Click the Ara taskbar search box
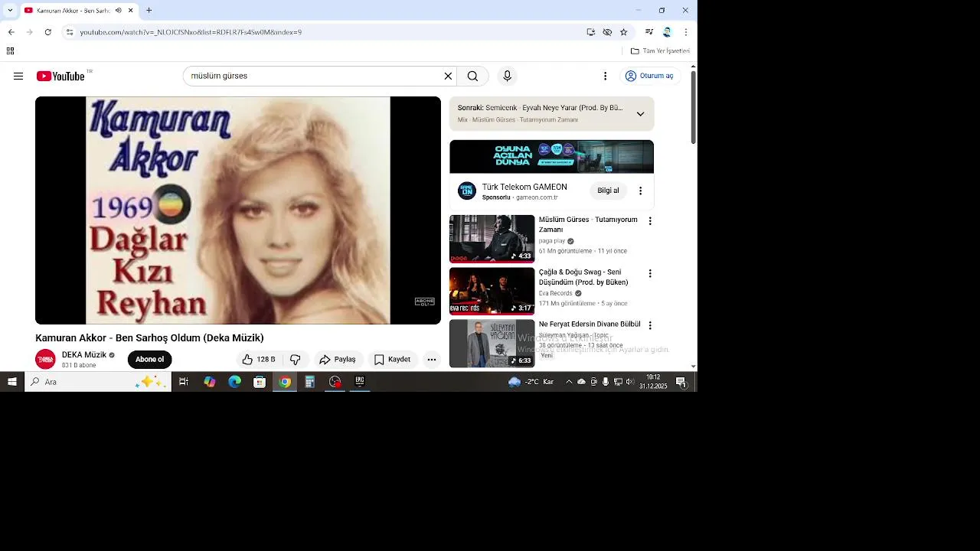Image resolution: width=980 pixels, height=551 pixels. click(98, 382)
